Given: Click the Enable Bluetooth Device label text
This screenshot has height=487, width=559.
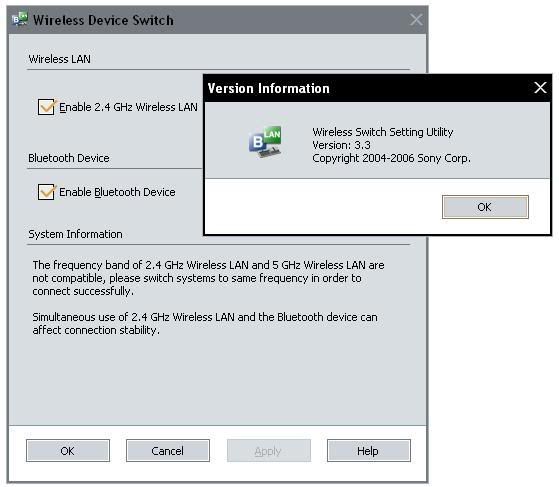Looking at the screenshot, I should click(x=117, y=192).
